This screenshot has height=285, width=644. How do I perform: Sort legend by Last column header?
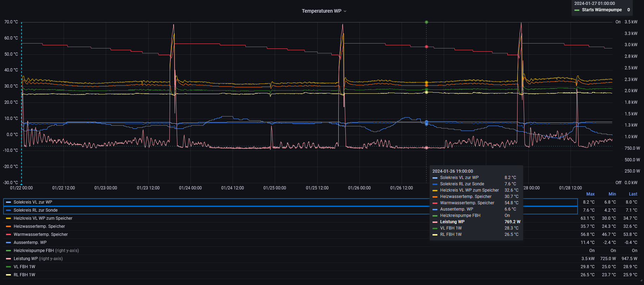[633, 194]
